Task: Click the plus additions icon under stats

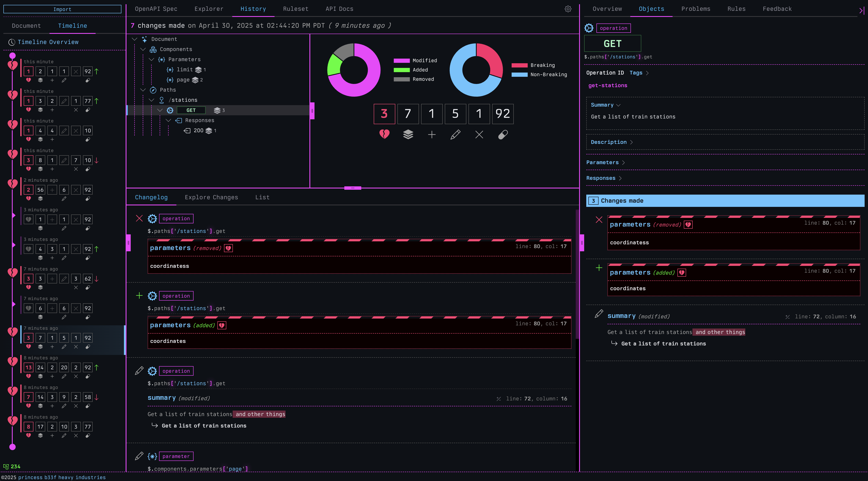Action: (x=432, y=135)
